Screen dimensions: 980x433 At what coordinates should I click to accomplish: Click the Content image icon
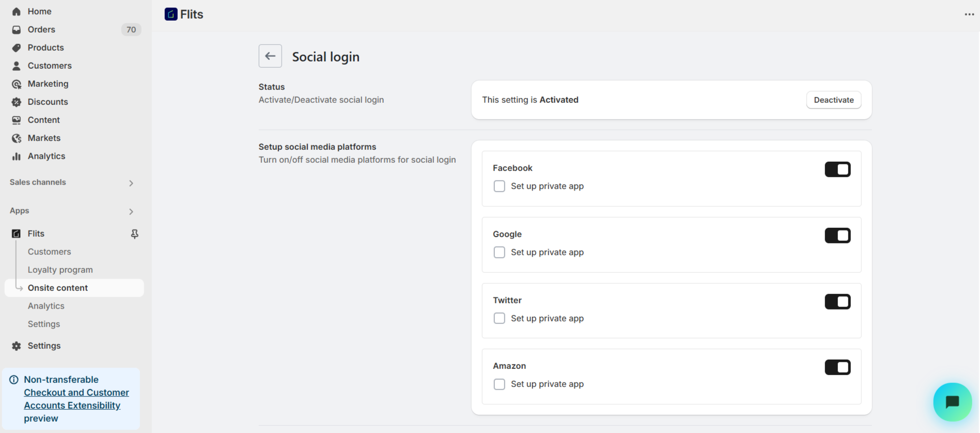[x=17, y=120]
